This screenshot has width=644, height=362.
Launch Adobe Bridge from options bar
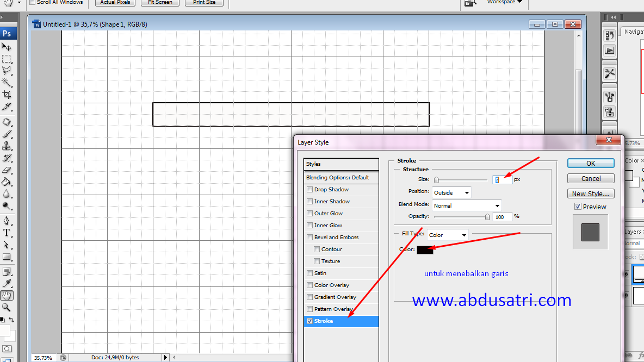[470, 3]
